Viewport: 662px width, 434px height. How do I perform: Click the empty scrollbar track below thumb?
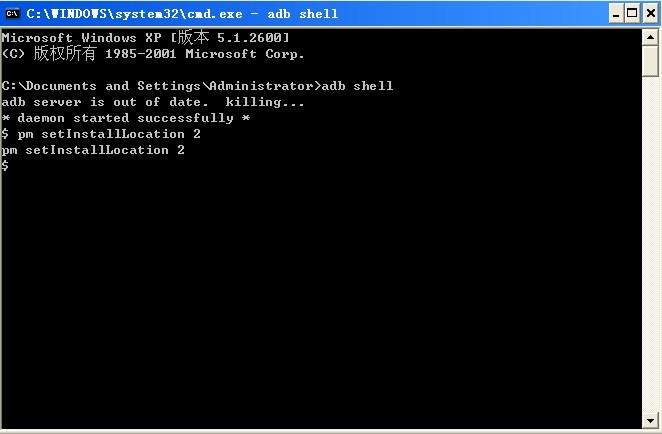(651, 250)
